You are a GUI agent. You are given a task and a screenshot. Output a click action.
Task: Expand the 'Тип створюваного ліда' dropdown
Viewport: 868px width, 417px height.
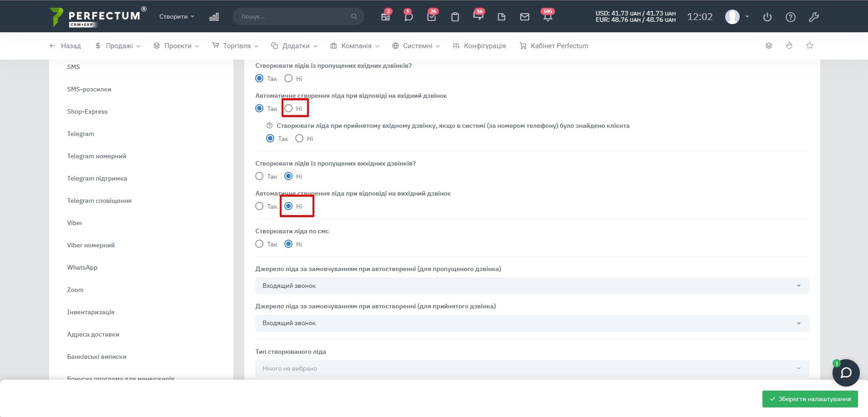(532, 368)
